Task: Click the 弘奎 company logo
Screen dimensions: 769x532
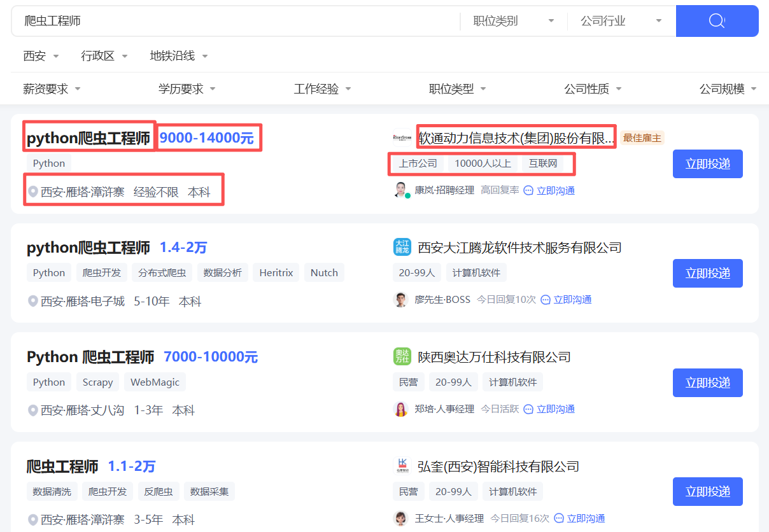Action: [401, 465]
